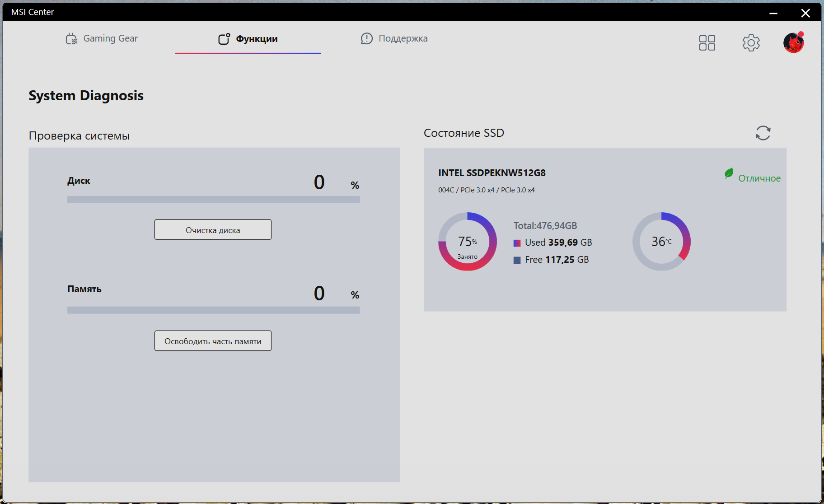Click the Gaming Gear tab icon
The width and height of the screenshot is (824, 504).
(71, 39)
